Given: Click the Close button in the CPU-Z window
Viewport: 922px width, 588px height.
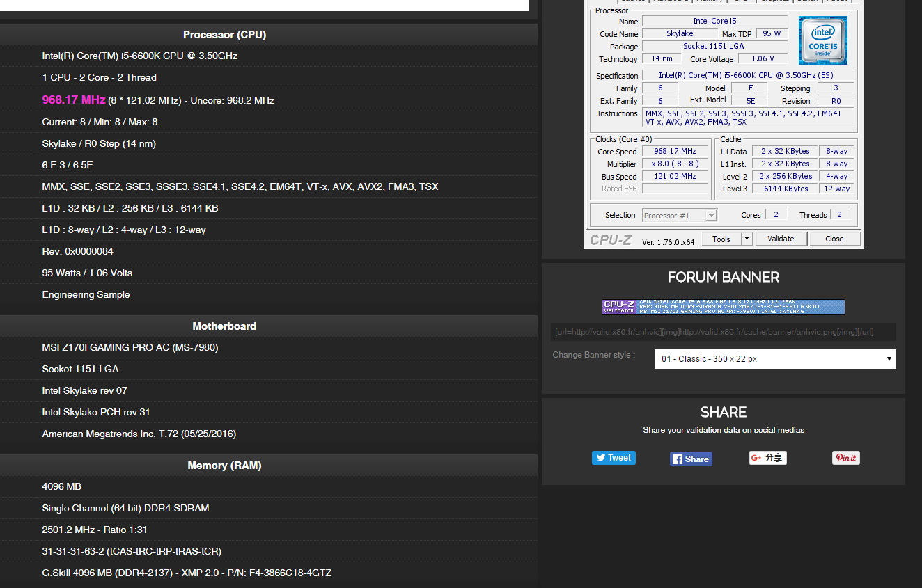Looking at the screenshot, I should 834,239.
